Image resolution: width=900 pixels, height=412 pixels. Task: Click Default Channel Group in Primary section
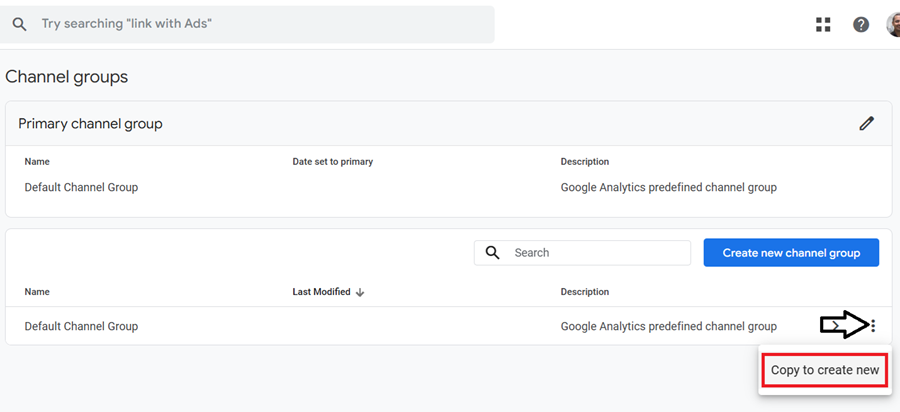[81, 187]
